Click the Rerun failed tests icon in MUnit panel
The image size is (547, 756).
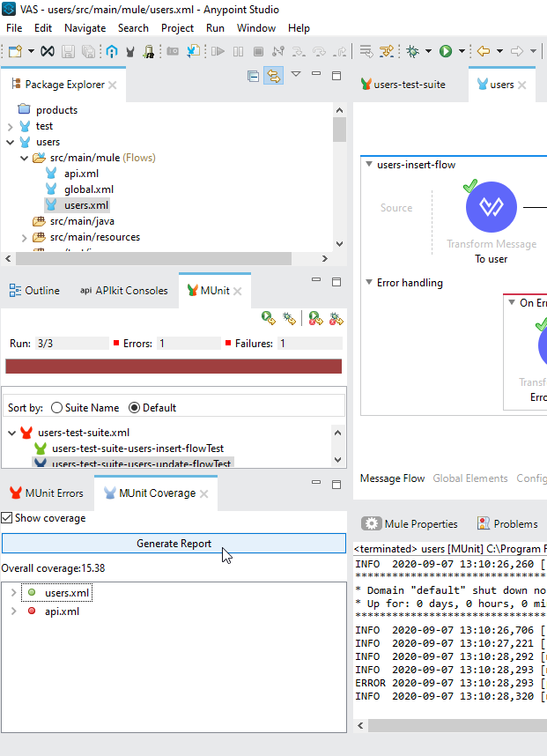tap(315, 318)
